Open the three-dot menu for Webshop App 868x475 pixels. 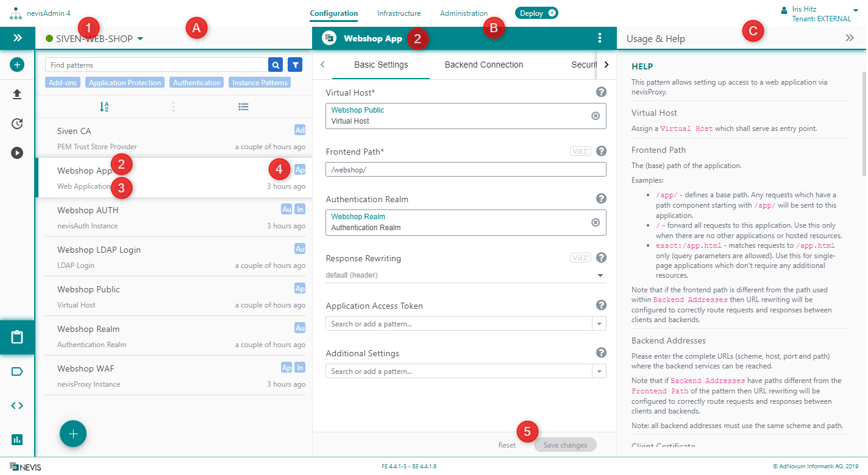(x=600, y=38)
